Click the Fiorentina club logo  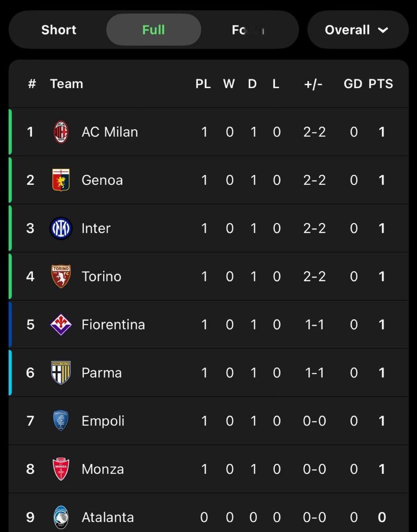tap(61, 325)
